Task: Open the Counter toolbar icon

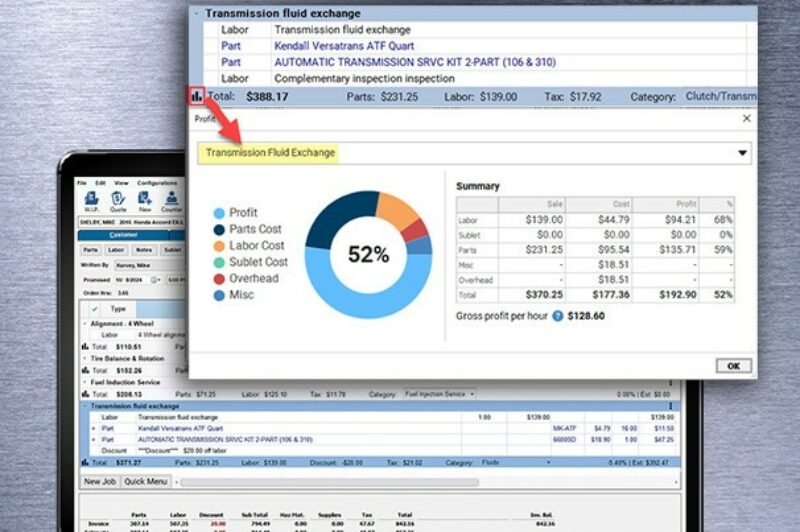Action: [171, 201]
